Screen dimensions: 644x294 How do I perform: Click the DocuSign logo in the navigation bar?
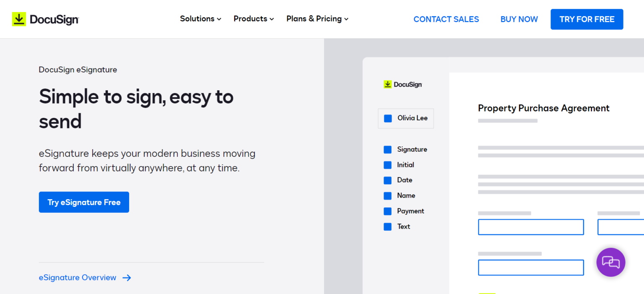45,19
